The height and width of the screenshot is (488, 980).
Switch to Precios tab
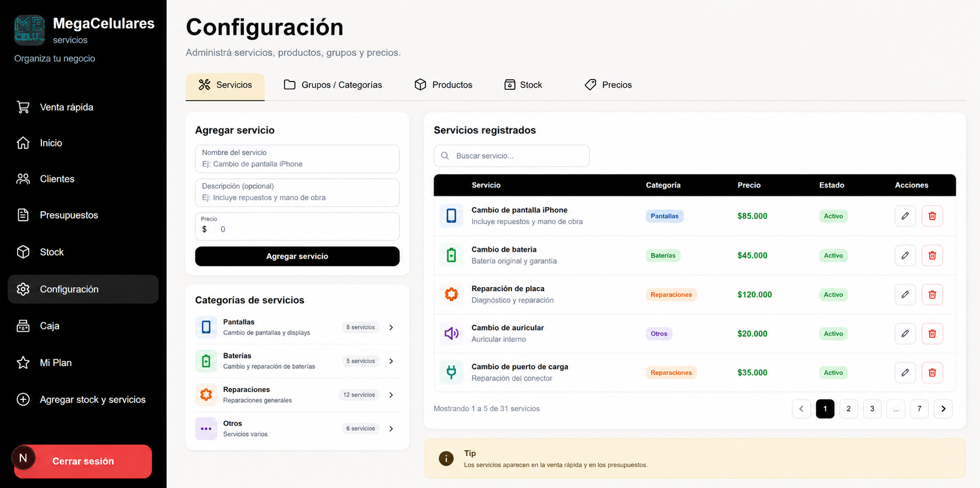[x=608, y=85]
